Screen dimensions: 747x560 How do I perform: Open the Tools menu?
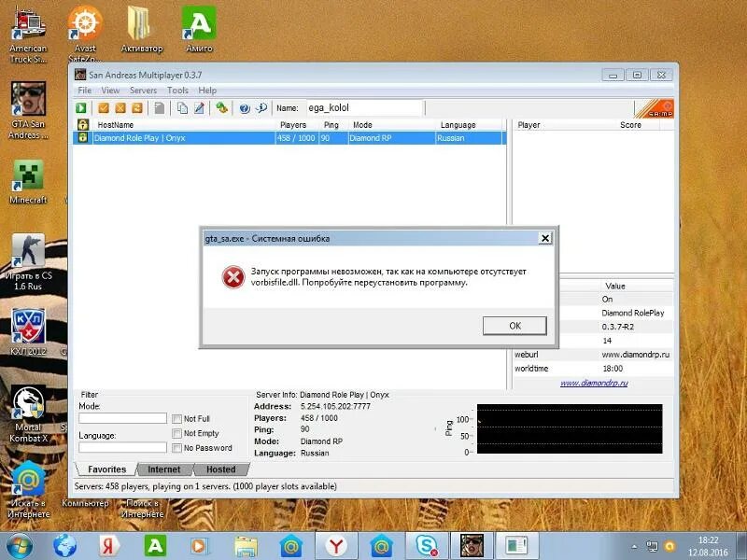(177, 91)
